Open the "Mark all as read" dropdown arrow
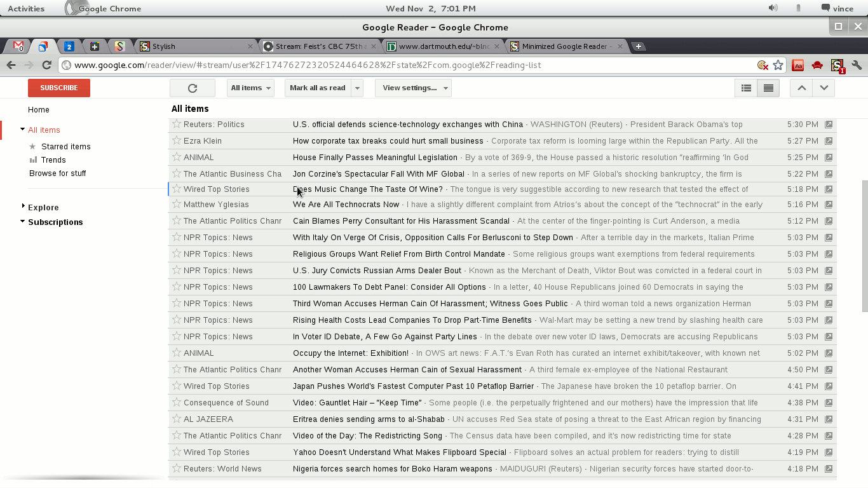The height and width of the screenshot is (488, 868). pos(356,88)
